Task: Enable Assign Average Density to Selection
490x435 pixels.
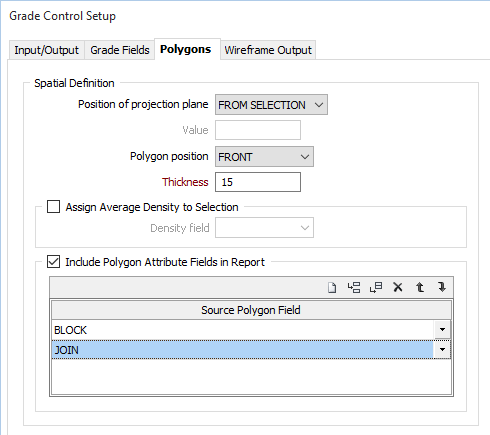Action: 53,207
